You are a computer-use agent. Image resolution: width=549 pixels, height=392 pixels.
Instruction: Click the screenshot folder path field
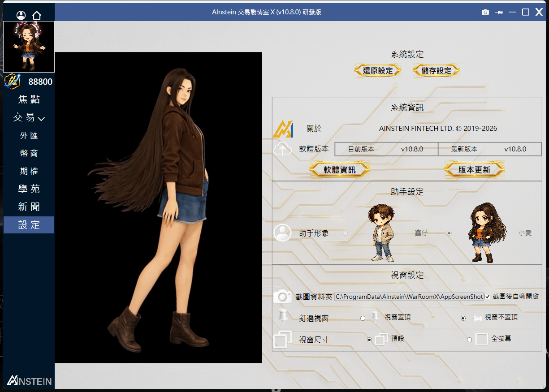click(x=409, y=297)
